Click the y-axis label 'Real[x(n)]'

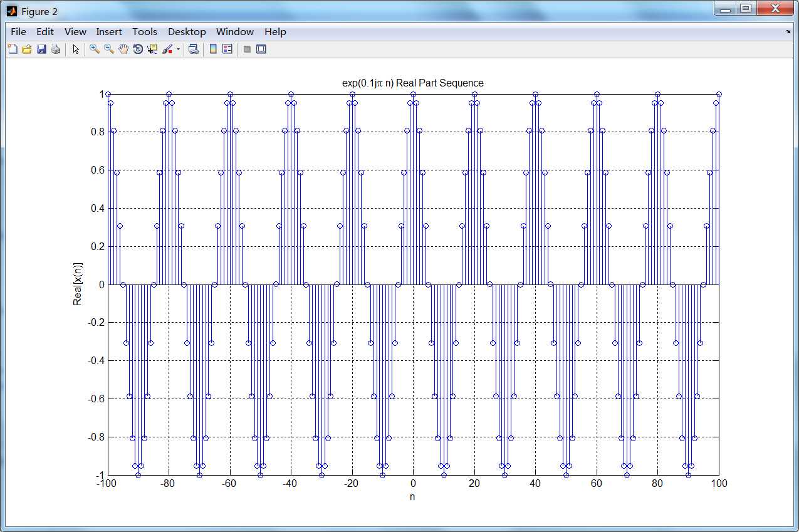[78, 284]
